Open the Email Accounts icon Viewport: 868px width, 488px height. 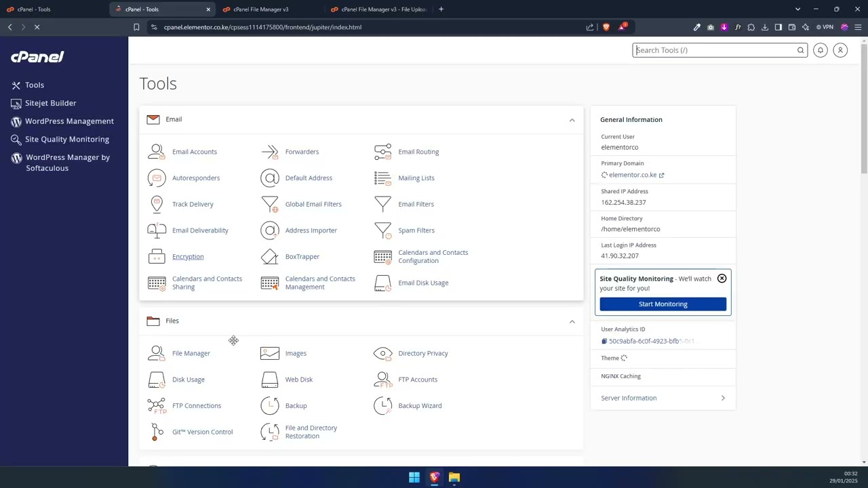coord(157,152)
